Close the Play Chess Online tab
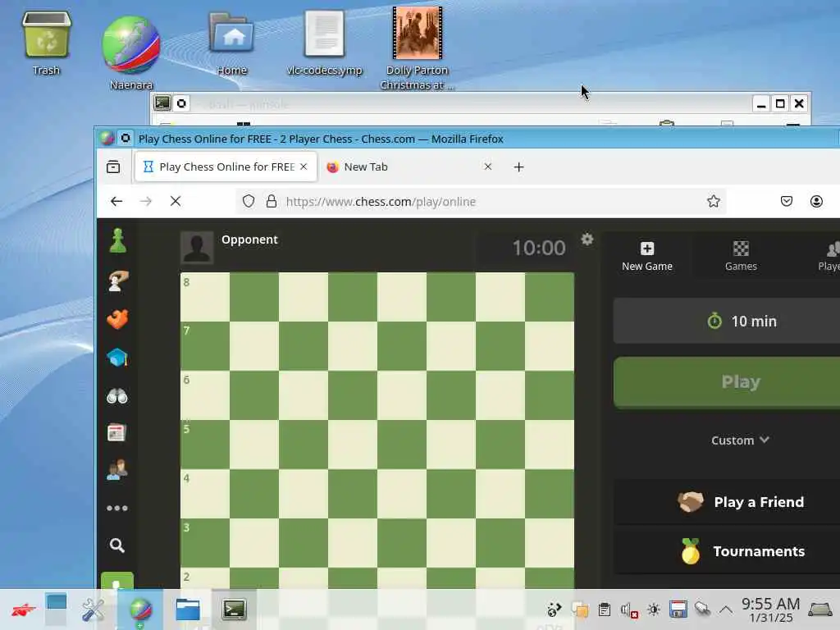Screen dimensions: 840x630 304,167
